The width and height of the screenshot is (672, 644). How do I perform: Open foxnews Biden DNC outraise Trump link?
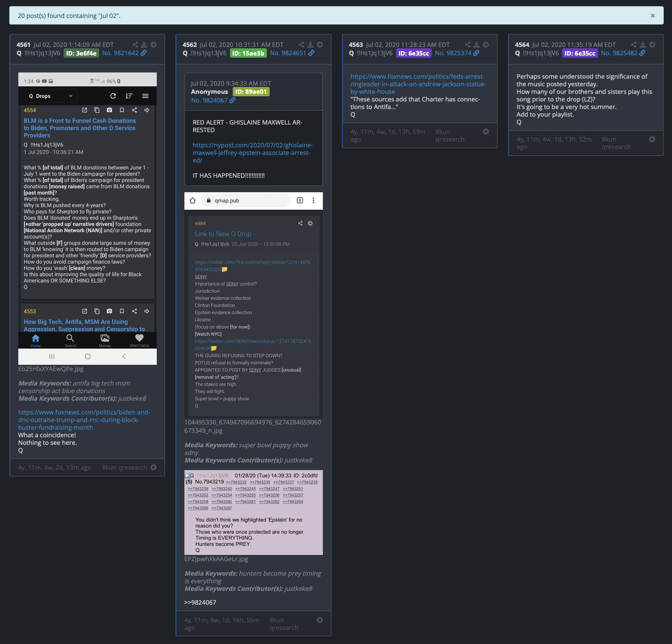(84, 420)
